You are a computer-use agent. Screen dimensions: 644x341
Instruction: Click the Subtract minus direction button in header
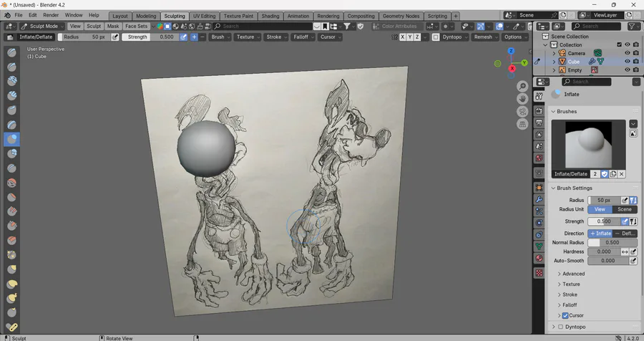click(203, 37)
